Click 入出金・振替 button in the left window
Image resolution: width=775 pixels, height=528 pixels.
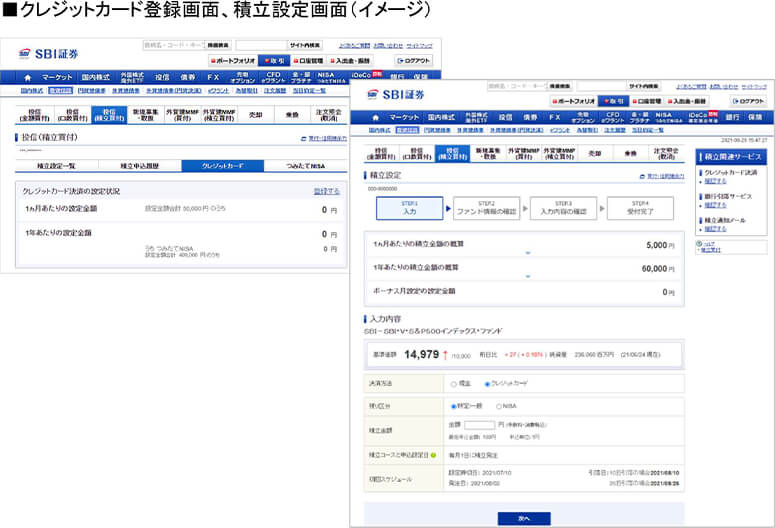(x=350, y=60)
